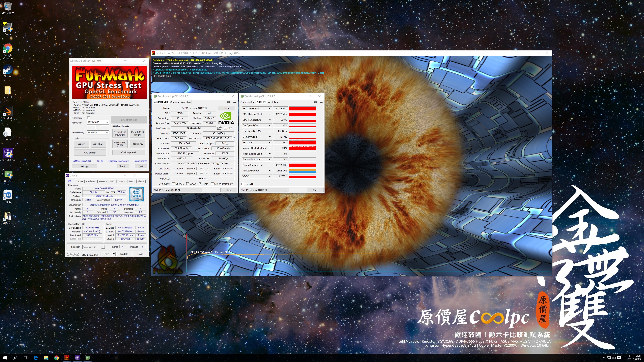This screenshot has width=644, height=362.
Task: Open Validation tab in GPU-Z Sensors window
Action: click(273, 102)
